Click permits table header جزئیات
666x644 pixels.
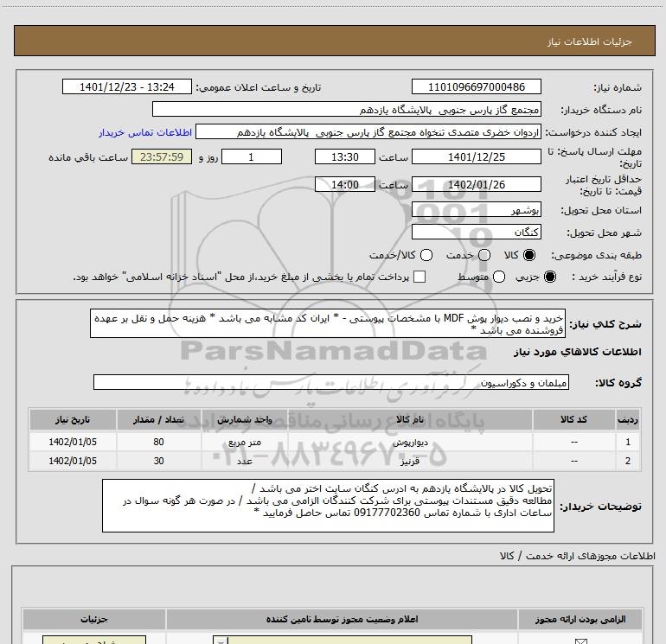94,620
